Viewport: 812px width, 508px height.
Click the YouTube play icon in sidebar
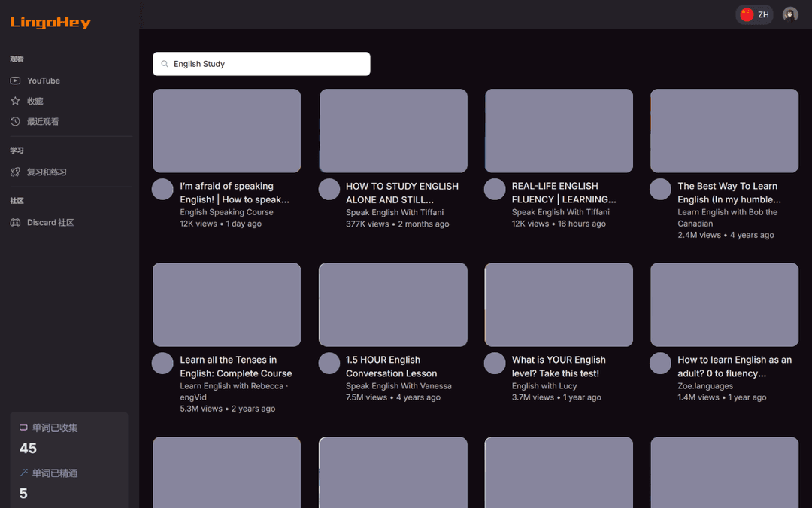(x=15, y=81)
